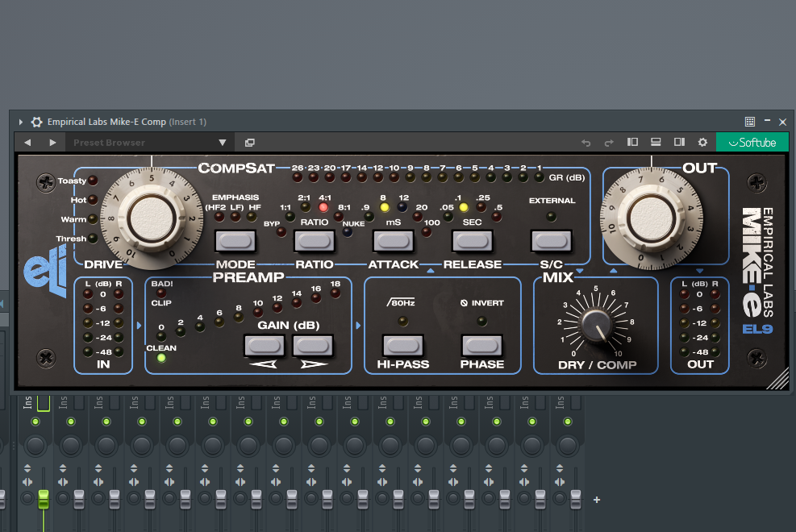Toggle the PHASE invert switch
The width and height of the screenshot is (796, 532).
(x=482, y=345)
